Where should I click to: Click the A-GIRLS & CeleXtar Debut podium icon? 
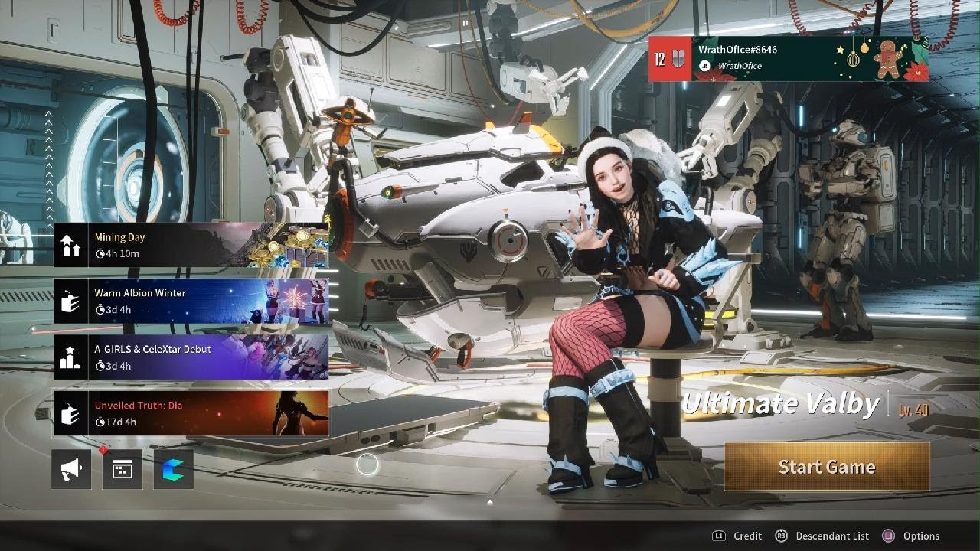coord(71,357)
